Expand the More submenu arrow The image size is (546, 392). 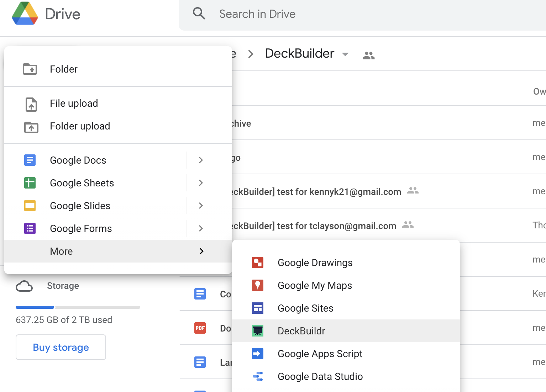(x=201, y=251)
